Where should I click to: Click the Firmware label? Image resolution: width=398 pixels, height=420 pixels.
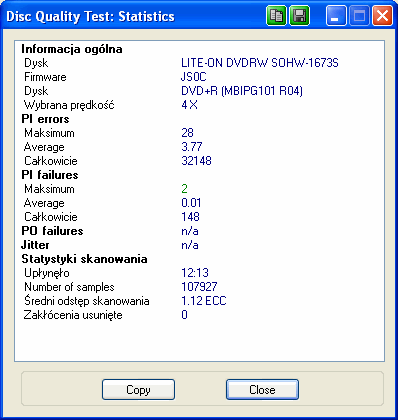(45, 77)
